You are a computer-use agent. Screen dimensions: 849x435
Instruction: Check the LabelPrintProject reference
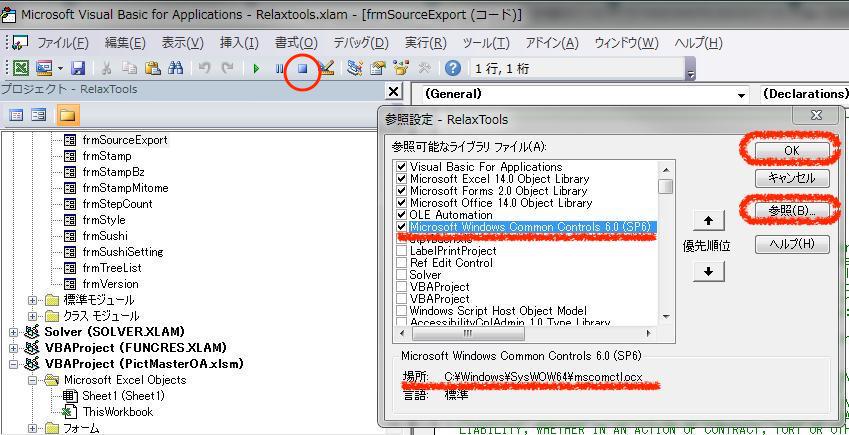[401, 251]
